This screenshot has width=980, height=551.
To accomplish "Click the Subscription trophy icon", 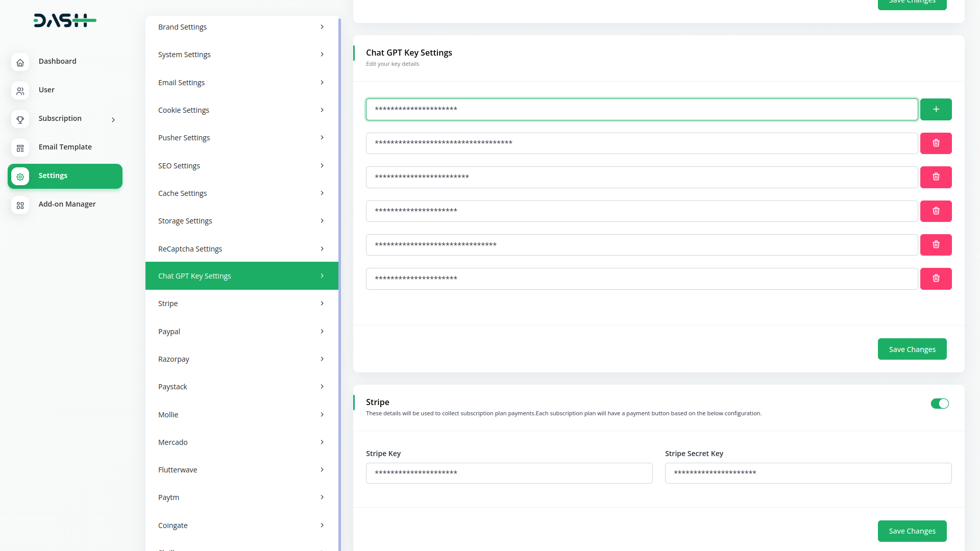I will point(20,119).
